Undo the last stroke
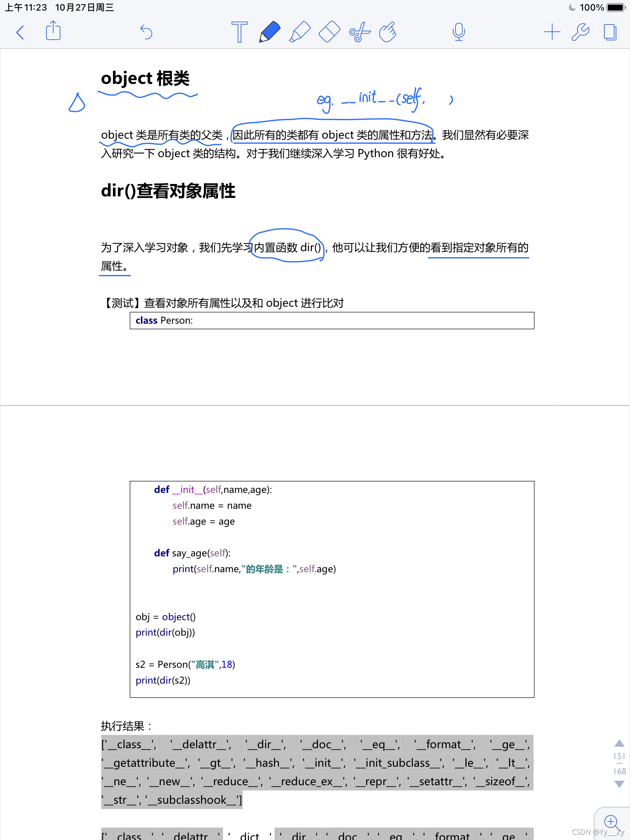The height and width of the screenshot is (840, 630). [146, 32]
